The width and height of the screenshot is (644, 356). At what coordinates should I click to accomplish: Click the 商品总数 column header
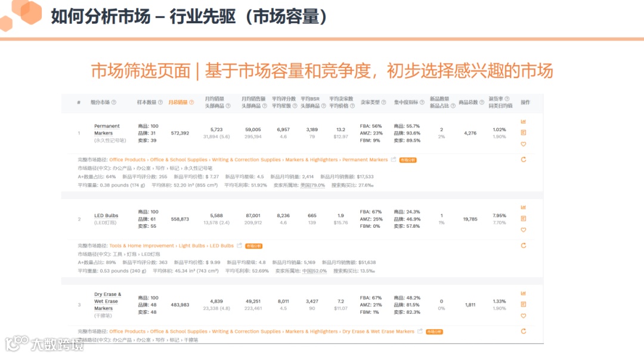468,102
